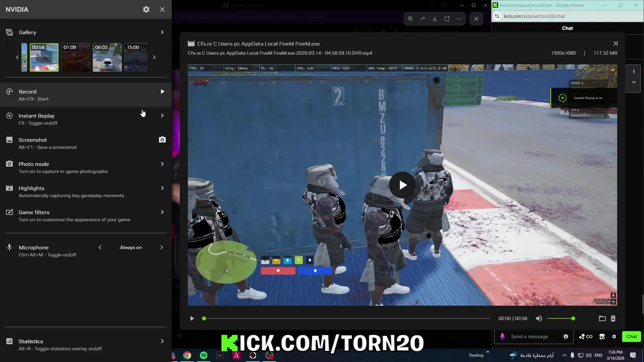Go to next gallery thumbnails with the right arrow
The width and height of the screenshot is (644, 362).
[x=154, y=57]
